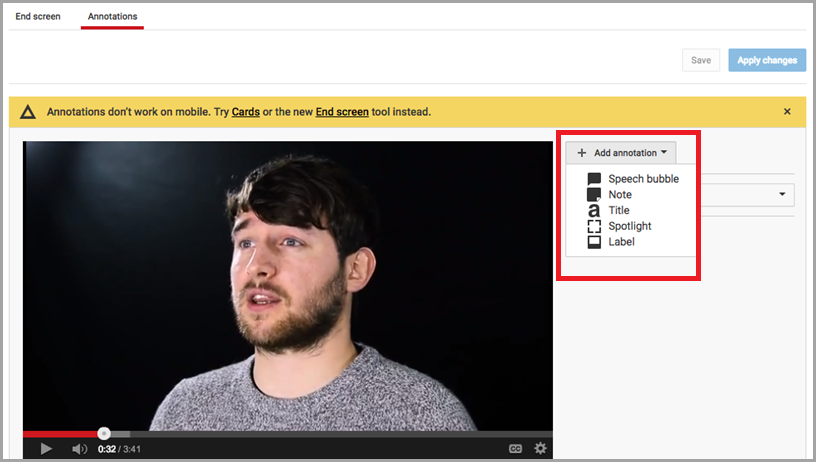
Task: Switch to the End screen tab
Action: coord(38,17)
